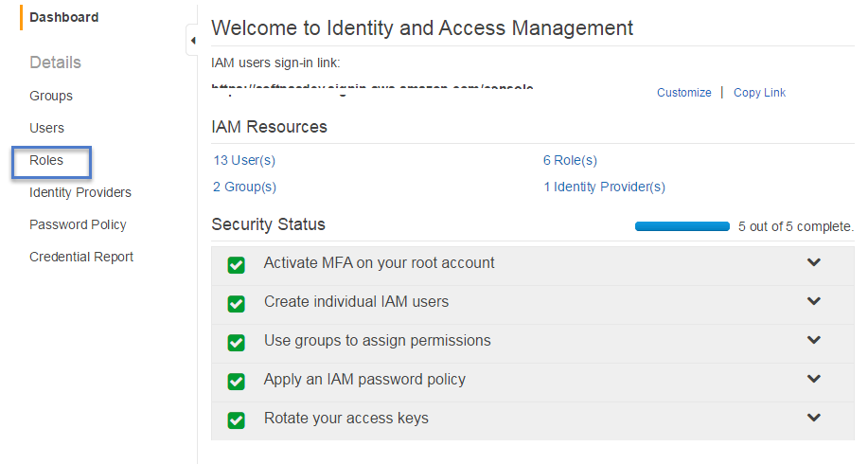Click the IAM users sign-in link label
868x464 pixels.
coord(275,62)
